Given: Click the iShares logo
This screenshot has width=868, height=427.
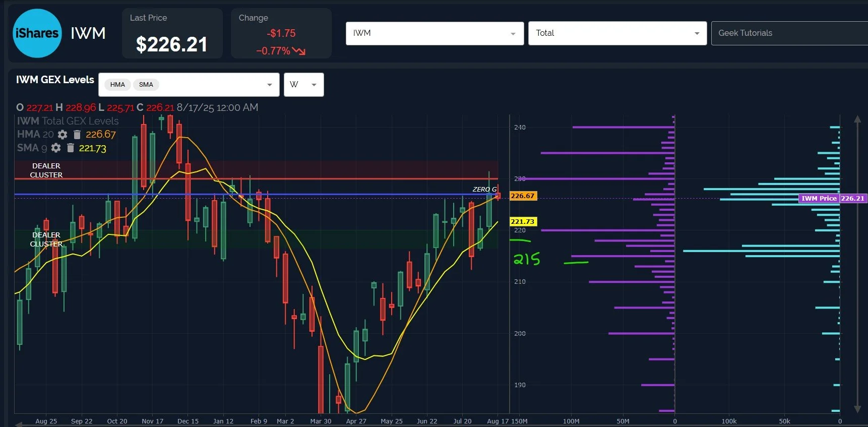Looking at the screenshot, I should coord(37,33).
